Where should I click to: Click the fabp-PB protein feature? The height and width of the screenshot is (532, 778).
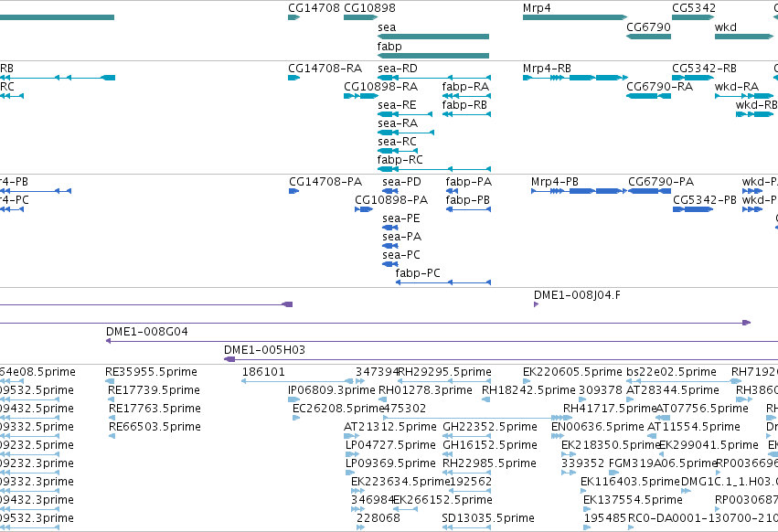(x=468, y=209)
